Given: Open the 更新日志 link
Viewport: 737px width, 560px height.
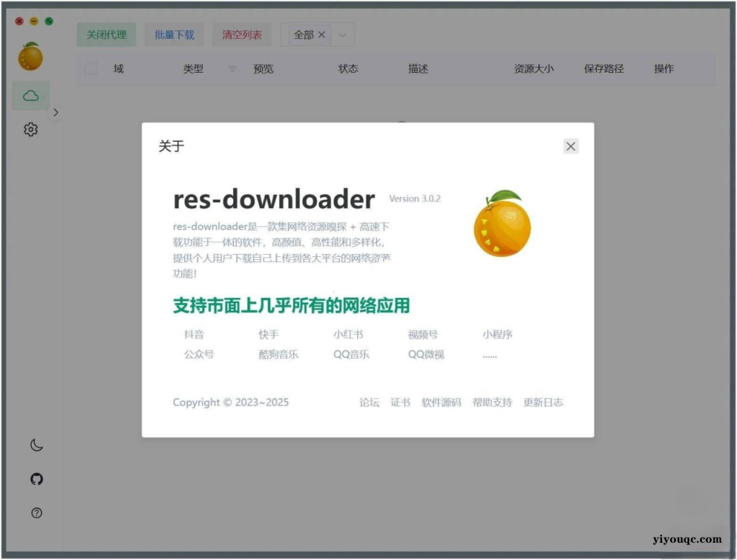Looking at the screenshot, I should [x=543, y=402].
